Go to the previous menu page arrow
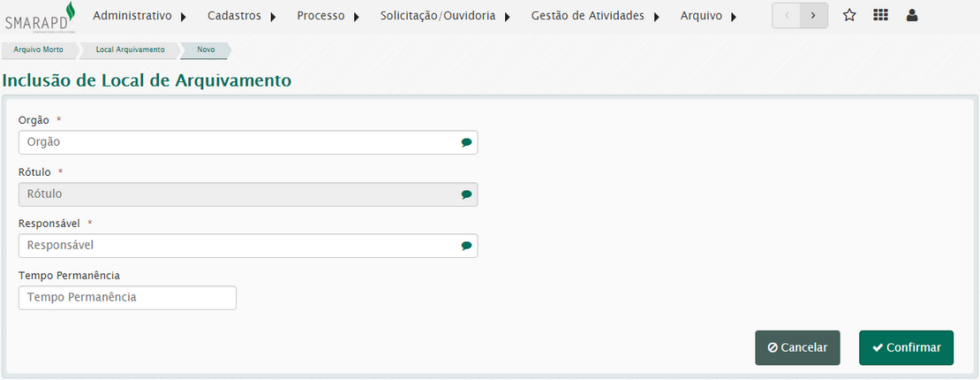 [787, 16]
